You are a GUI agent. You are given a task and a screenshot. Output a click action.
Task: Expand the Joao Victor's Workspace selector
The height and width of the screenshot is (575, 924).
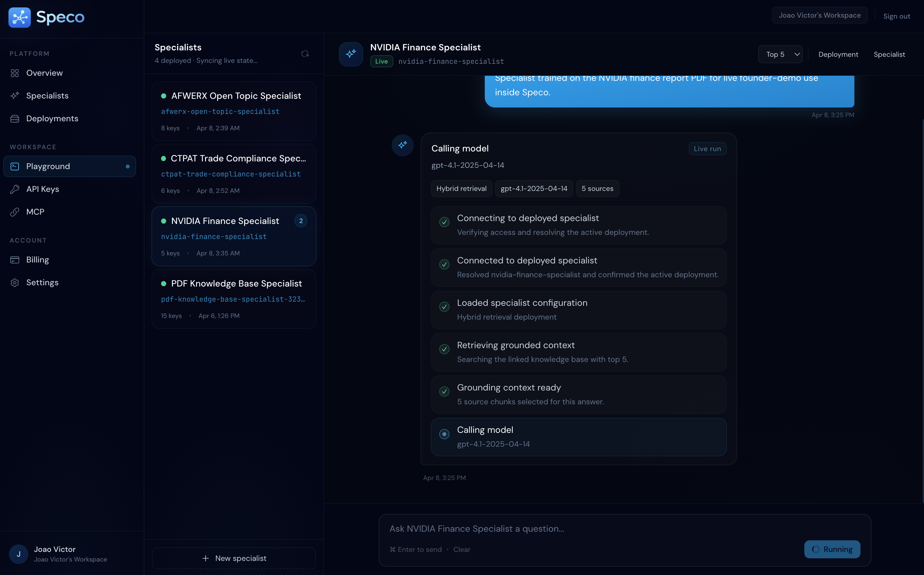(x=819, y=15)
